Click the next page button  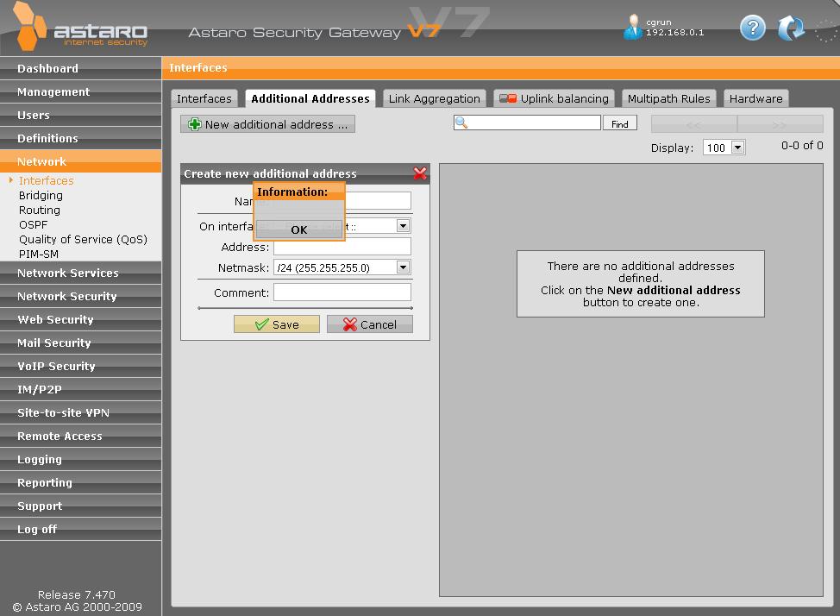(780, 124)
